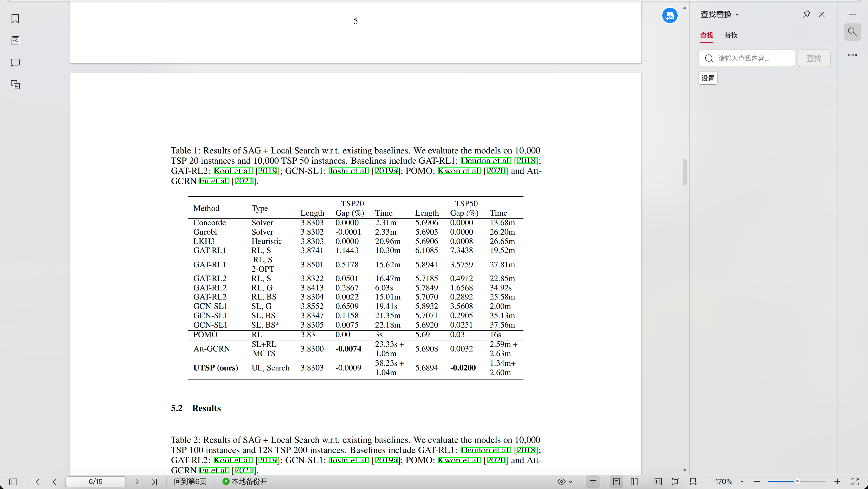Image resolution: width=868 pixels, height=489 pixels.
Task: Open the comments panel icon
Action: click(x=15, y=63)
